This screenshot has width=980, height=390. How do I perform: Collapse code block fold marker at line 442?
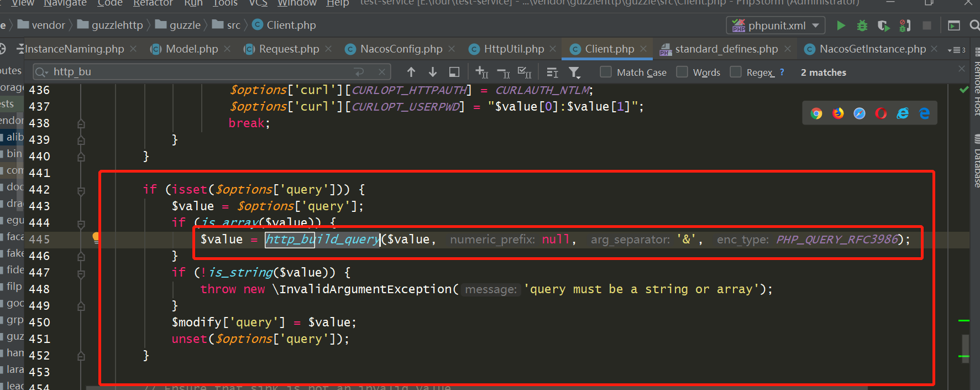point(81,191)
